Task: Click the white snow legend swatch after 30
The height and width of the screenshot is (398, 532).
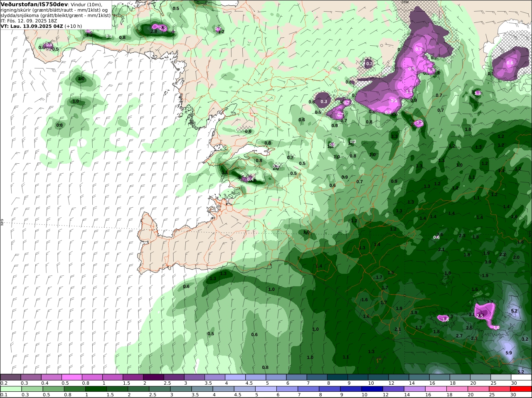Action: [x=522, y=377]
